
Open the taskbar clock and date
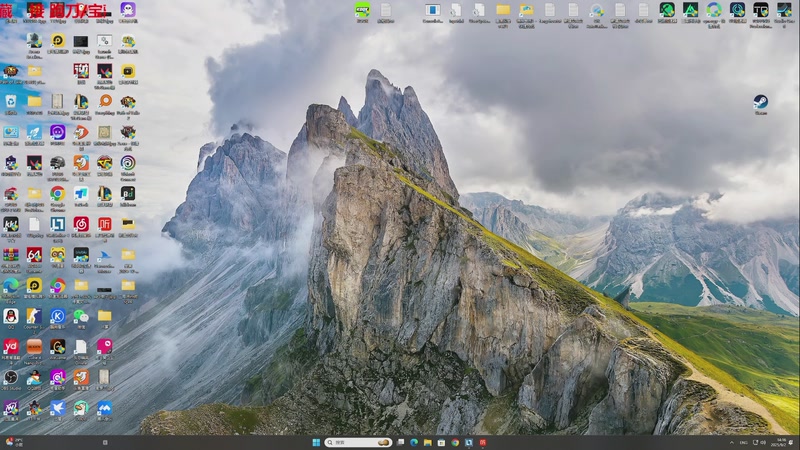pos(780,442)
